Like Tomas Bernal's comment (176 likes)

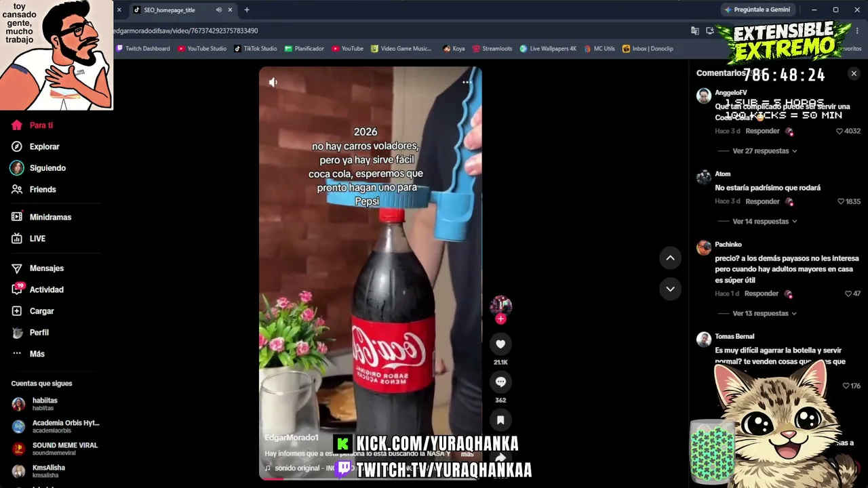(846, 386)
